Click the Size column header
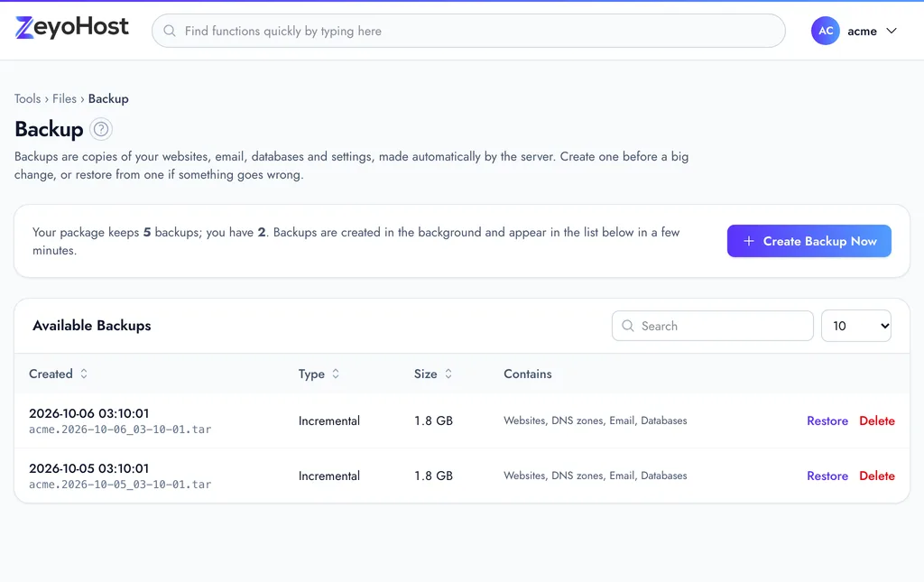Image resolution: width=924 pixels, height=582 pixels. tap(426, 374)
